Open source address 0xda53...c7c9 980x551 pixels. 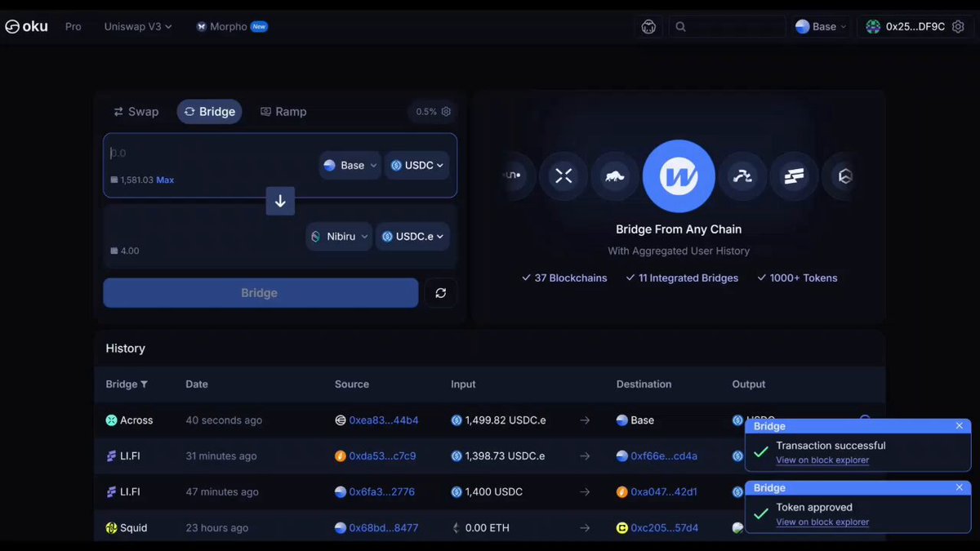click(382, 456)
